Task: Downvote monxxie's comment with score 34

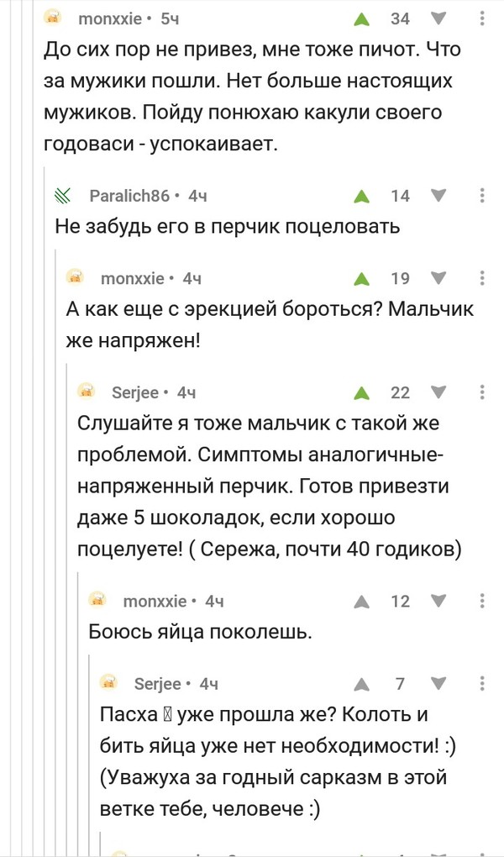Action: coord(438,18)
